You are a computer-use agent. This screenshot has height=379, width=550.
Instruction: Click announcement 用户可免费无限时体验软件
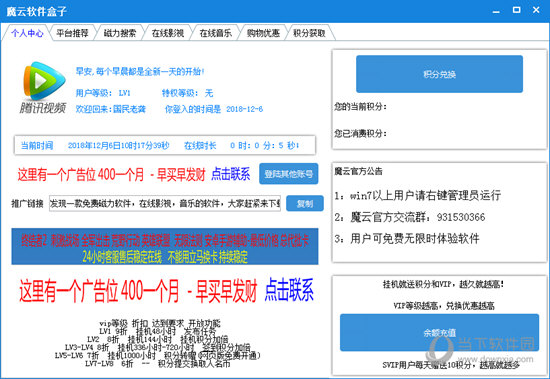[x=407, y=239]
